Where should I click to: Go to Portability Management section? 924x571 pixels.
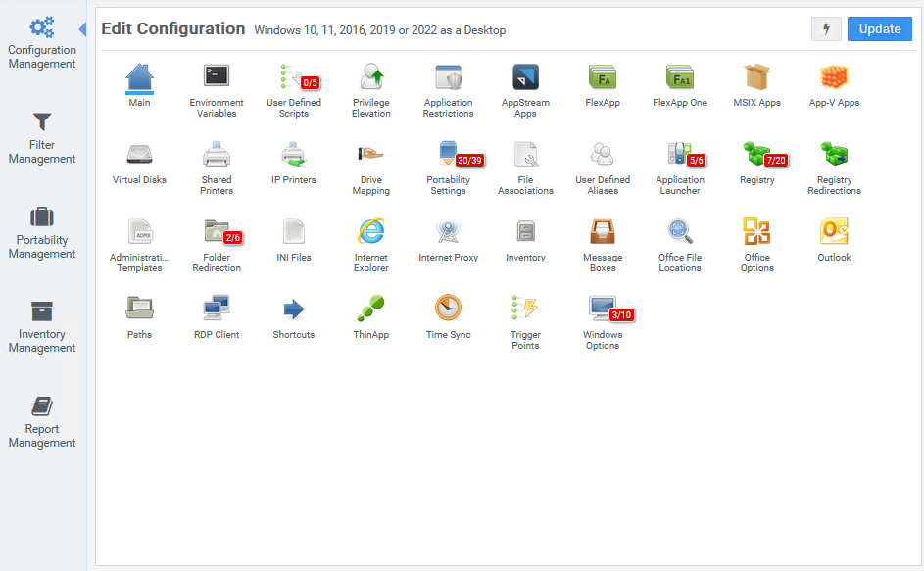point(42,231)
